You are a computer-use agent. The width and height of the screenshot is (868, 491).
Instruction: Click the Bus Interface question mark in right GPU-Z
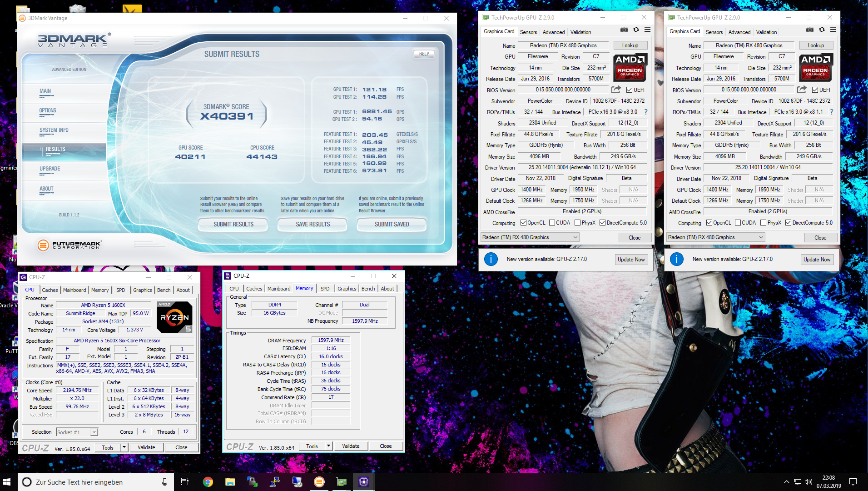point(831,112)
